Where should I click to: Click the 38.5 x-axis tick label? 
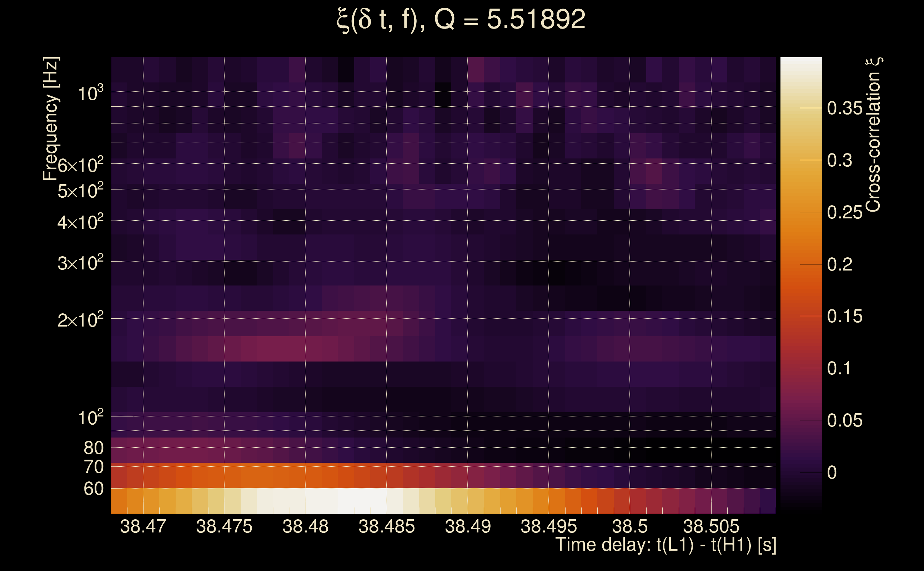pos(630,526)
